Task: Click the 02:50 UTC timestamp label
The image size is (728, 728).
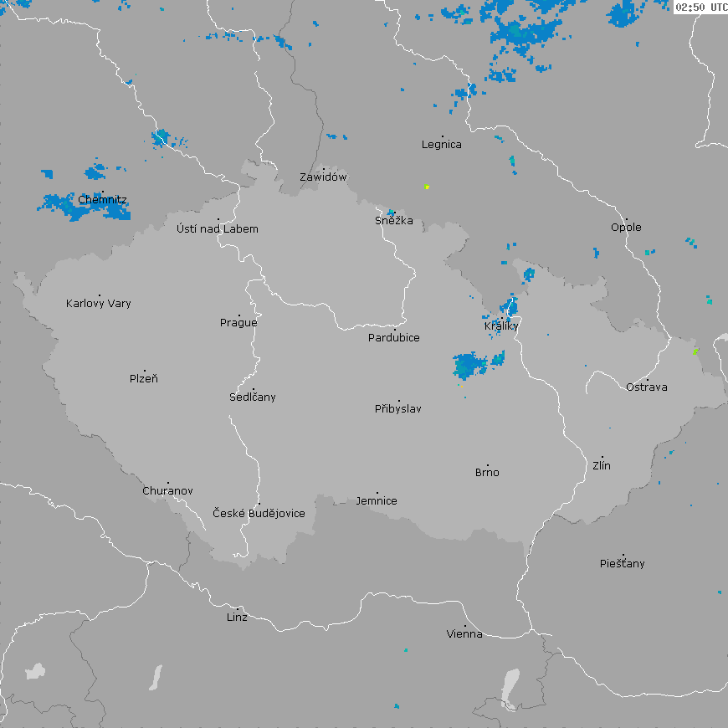Action: tap(700, 7)
